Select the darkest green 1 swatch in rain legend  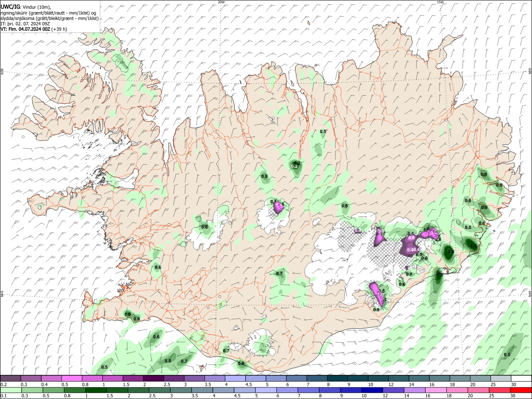click(x=96, y=390)
